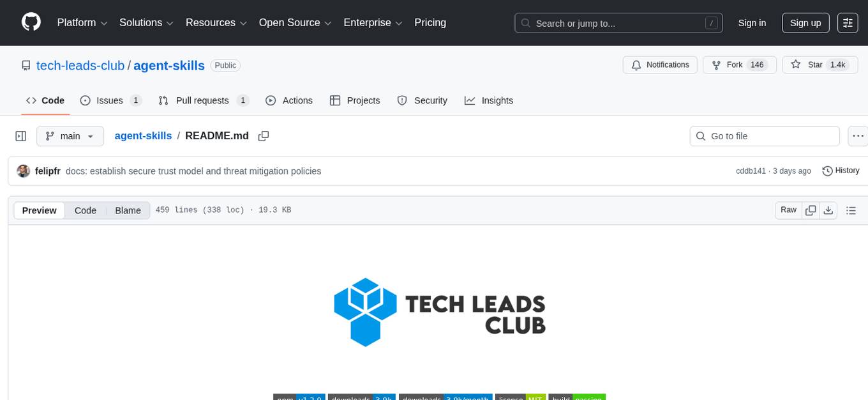This screenshot has width=868, height=400.
Task: Switch to Blame view
Action: click(x=128, y=210)
